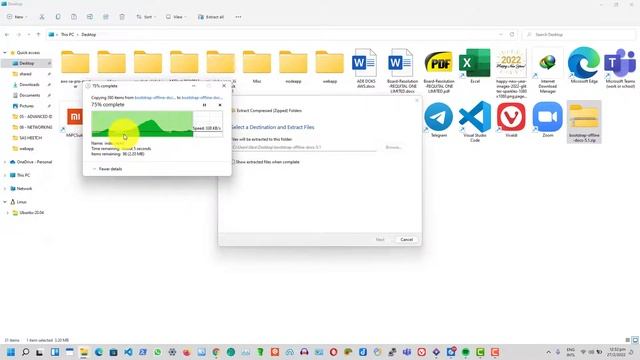Select the Microsoft Edge shortcut icon

(x=584, y=66)
